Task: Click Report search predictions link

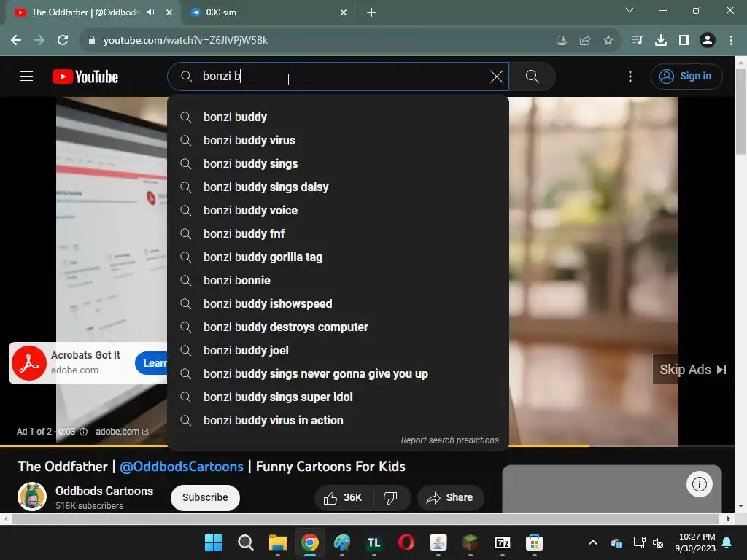Action: (x=449, y=440)
